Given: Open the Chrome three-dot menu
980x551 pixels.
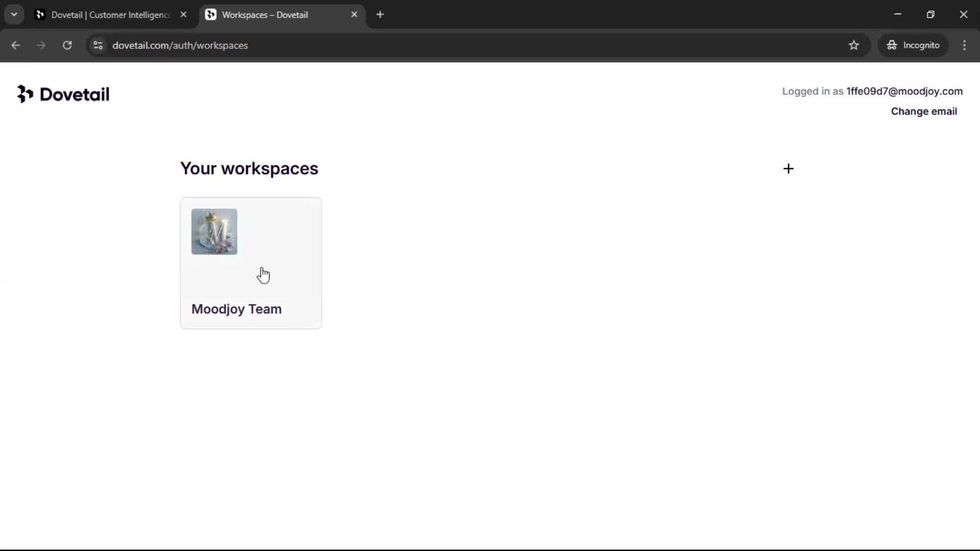Looking at the screenshot, I should pyautogui.click(x=964, y=45).
